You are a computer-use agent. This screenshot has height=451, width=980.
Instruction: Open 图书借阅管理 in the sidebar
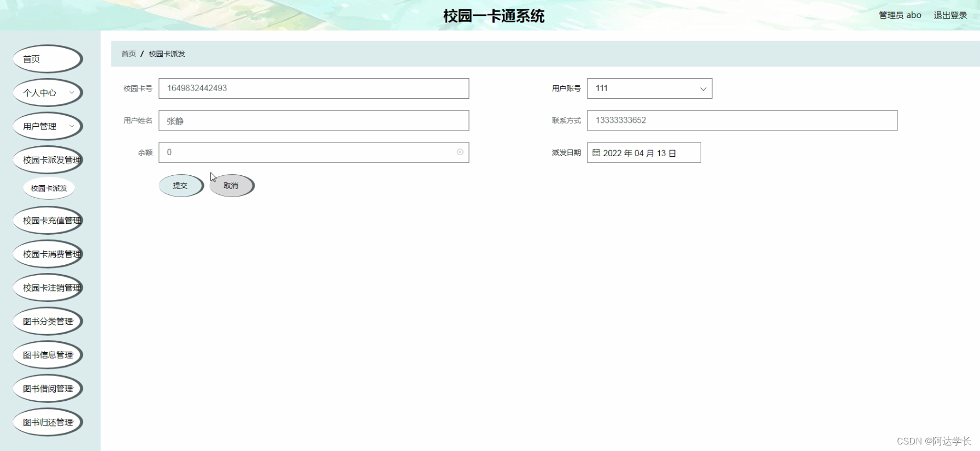[x=48, y=389]
